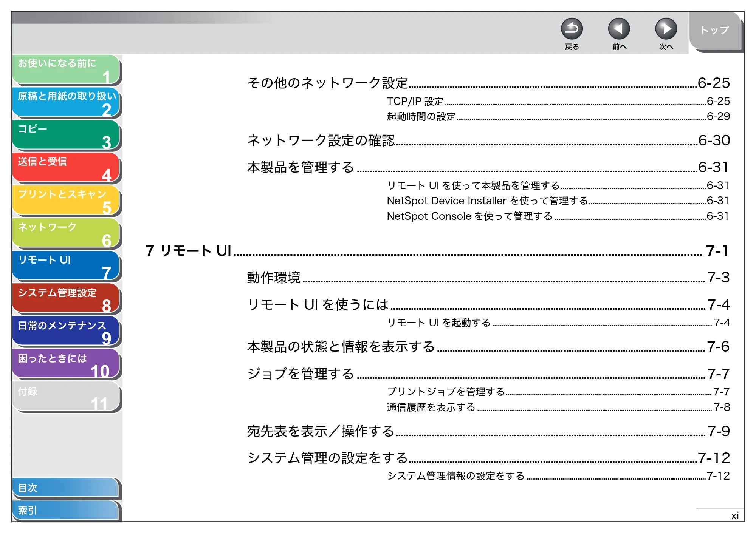Viewport: 756px width, 534px height.
Task: Select the コピー chapter 3 tab
Action: coord(66,135)
